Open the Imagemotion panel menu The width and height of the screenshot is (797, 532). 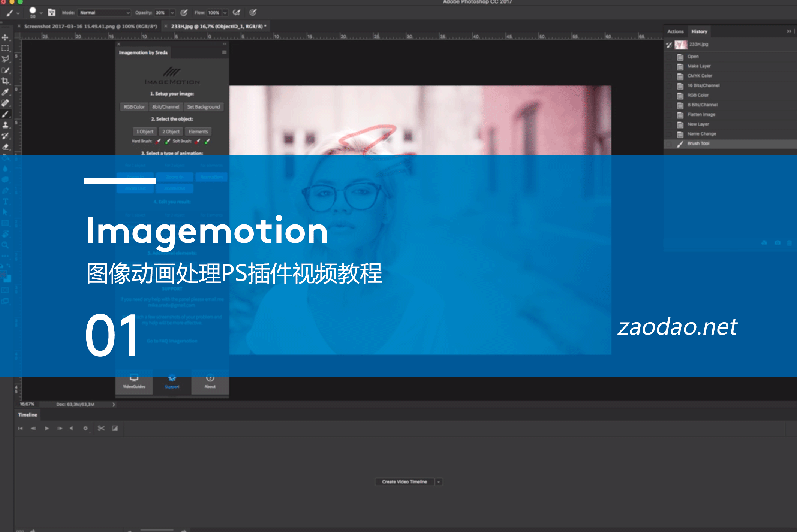point(224,52)
